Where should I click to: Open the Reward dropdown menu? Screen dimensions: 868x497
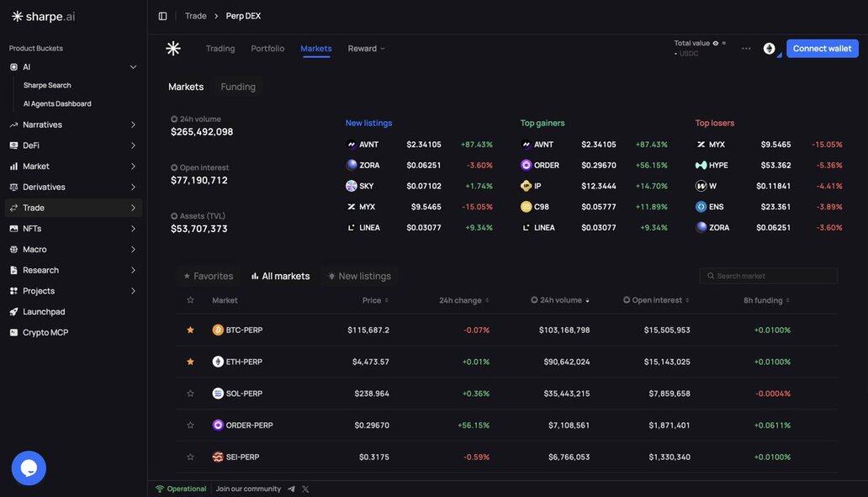(x=366, y=49)
